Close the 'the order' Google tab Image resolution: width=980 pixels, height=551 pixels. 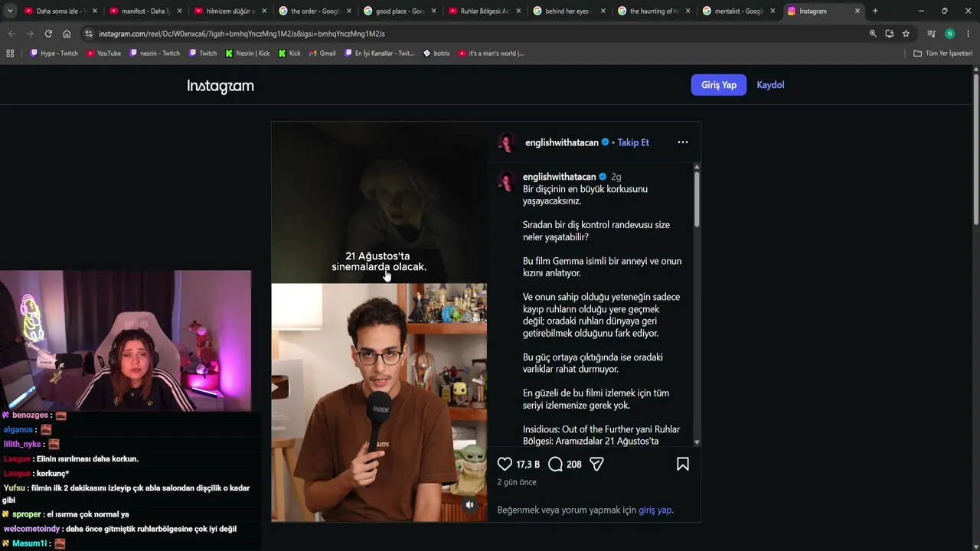pyautogui.click(x=349, y=11)
